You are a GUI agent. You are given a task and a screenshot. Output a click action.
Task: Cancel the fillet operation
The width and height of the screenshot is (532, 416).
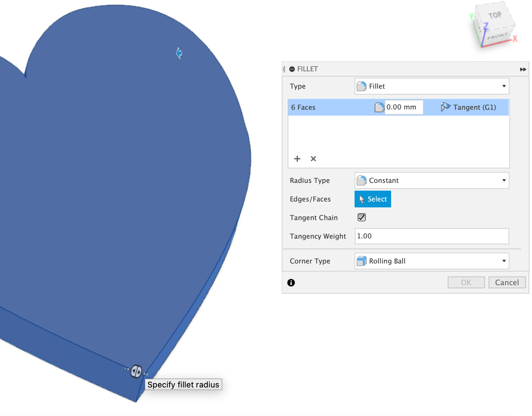[507, 282]
